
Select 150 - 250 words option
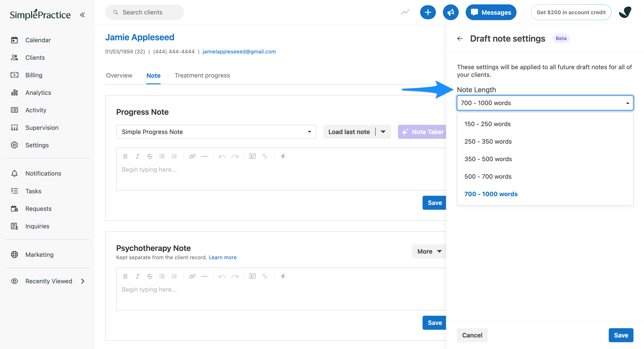[x=545, y=124]
